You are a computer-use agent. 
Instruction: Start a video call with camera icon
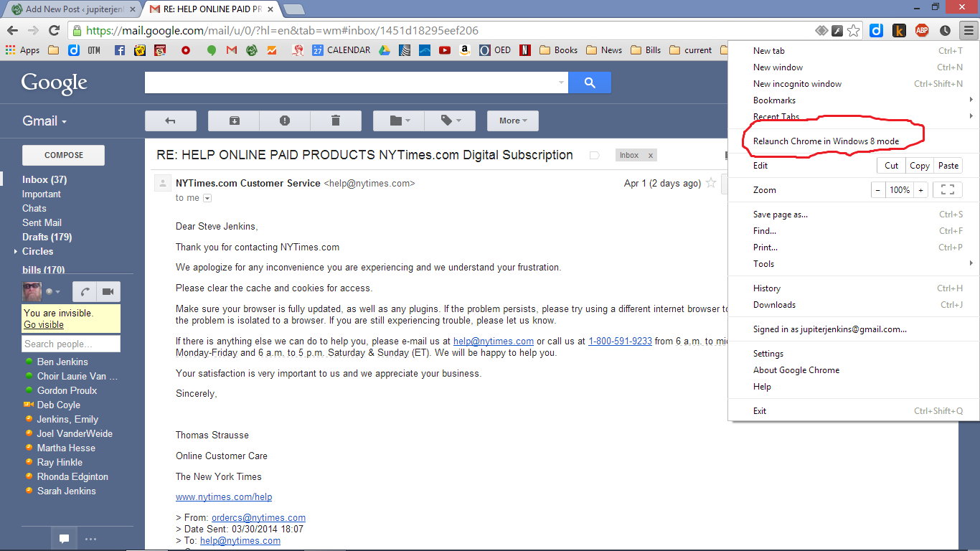(x=108, y=291)
